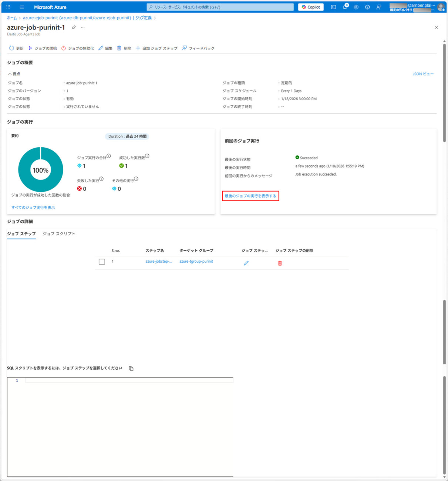The image size is (448, 481).
Task: Click in the Azure search box
Action: 220,7
